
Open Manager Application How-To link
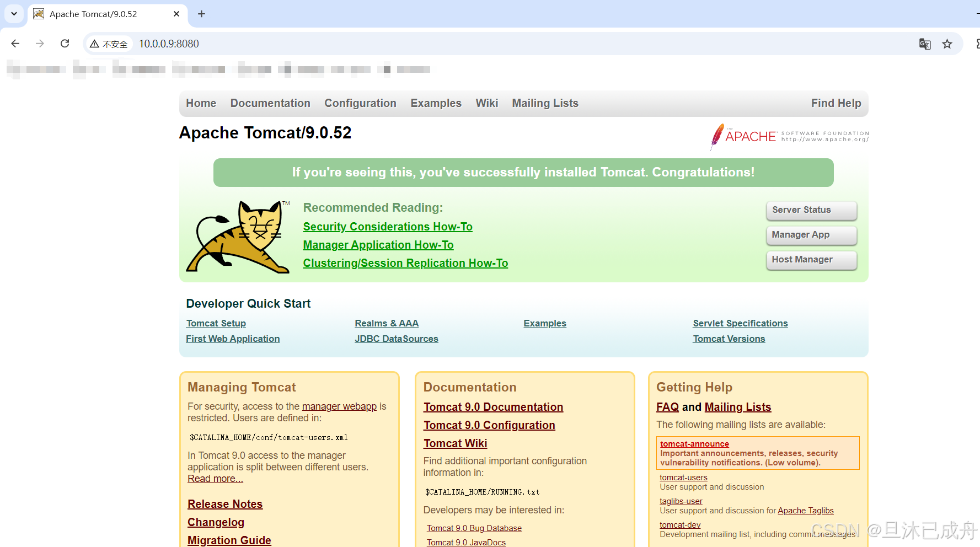pyautogui.click(x=378, y=245)
